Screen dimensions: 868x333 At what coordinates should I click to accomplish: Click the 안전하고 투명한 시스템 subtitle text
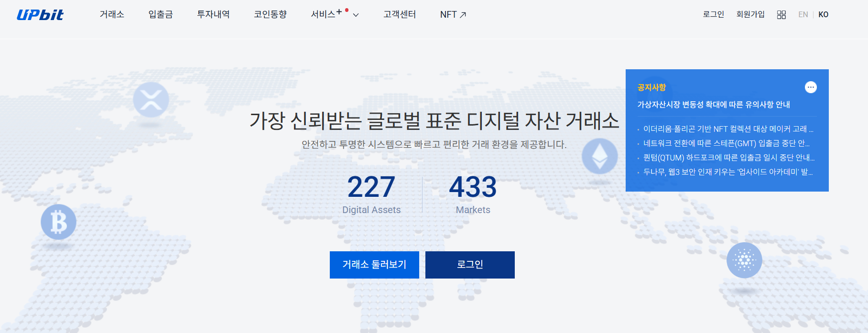pyautogui.click(x=434, y=144)
